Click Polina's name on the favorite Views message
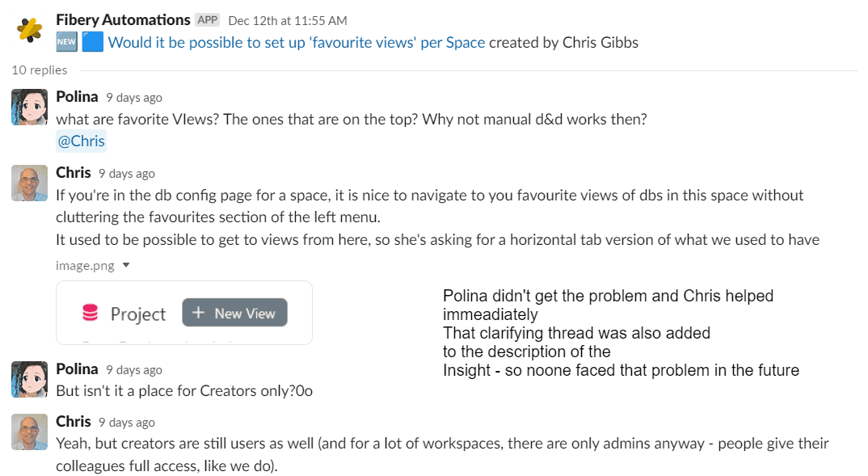This screenshot has height=476, width=868. coord(77,97)
